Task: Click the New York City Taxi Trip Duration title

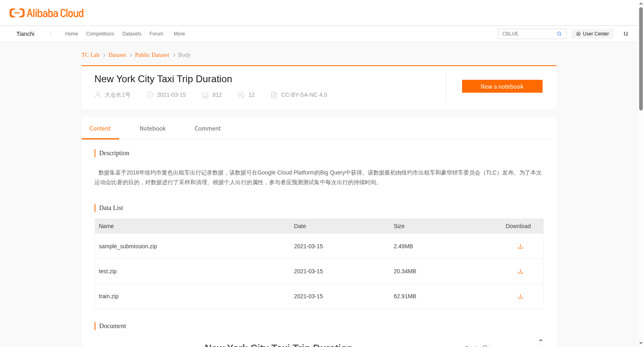Action: [163, 79]
